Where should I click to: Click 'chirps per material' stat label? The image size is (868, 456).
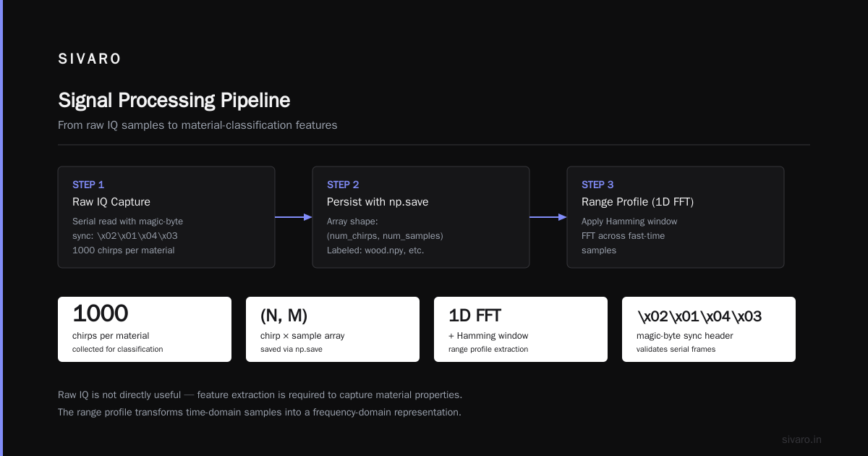[x=111, y=336]
